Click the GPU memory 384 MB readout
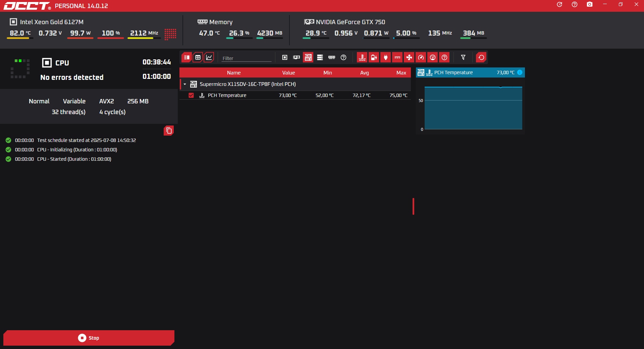 pos(474,33)
